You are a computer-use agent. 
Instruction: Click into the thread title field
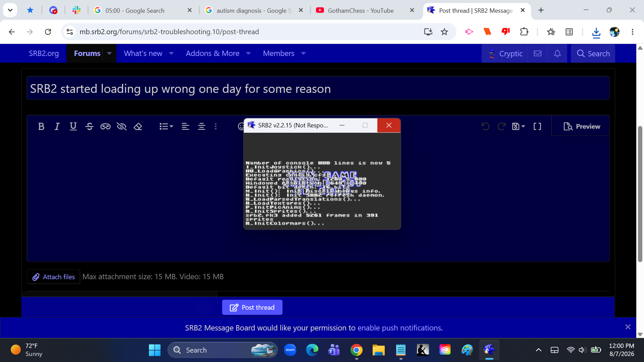point(318,88)
